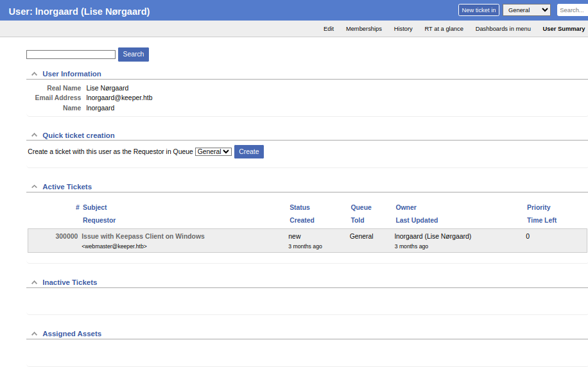The height and width of the screenshot is (367, 588).
Task: Open the Requestor Queue General dropdown
Action: 213,152
